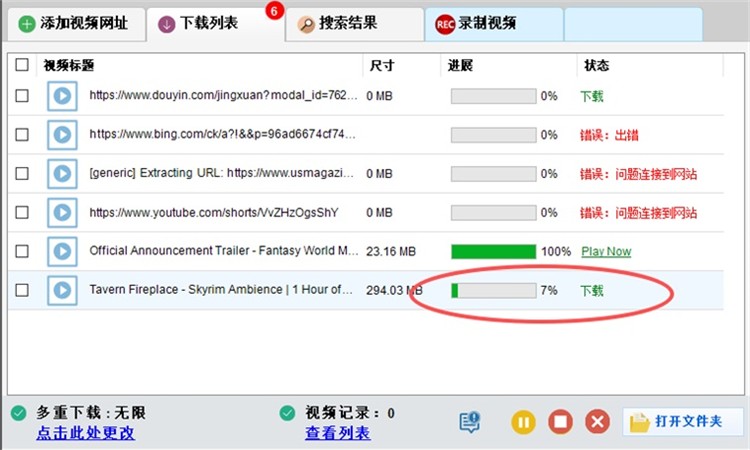Click the youtube.com/shorts URL title
Screen dimensions: 750x450
[x=214, y=212]
